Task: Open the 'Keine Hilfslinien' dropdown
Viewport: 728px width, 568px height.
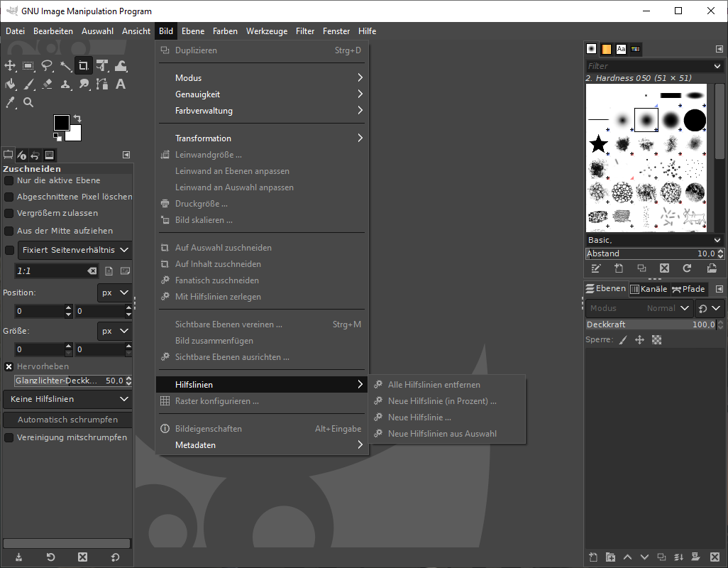Action: point(67,400)
